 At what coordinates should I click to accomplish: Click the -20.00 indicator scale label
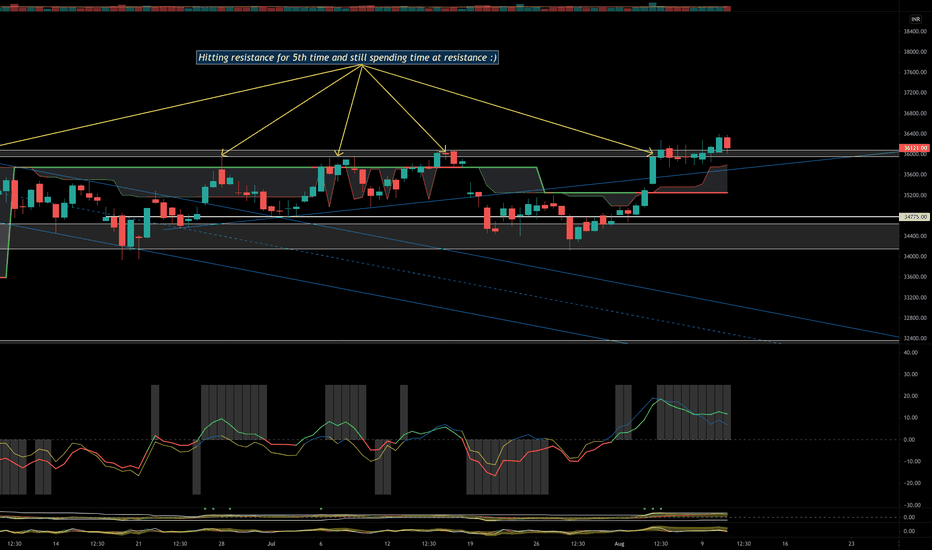pos(912,483)
